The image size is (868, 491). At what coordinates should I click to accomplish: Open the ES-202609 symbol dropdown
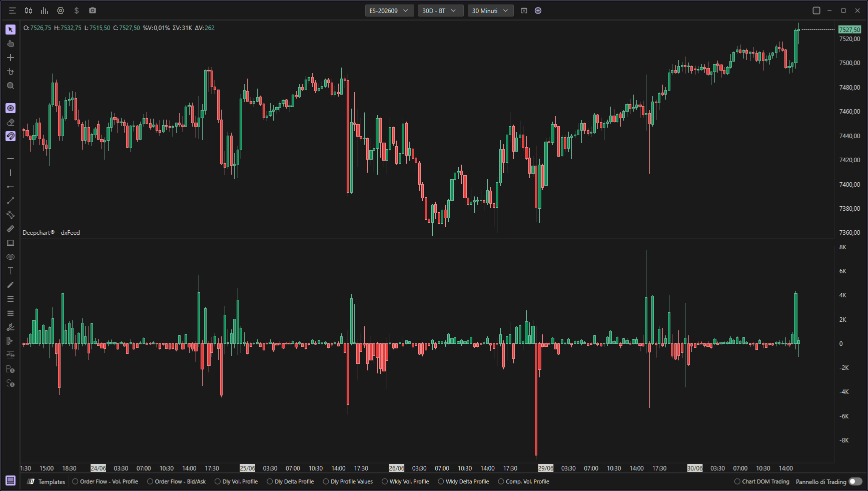click(389, 11)
